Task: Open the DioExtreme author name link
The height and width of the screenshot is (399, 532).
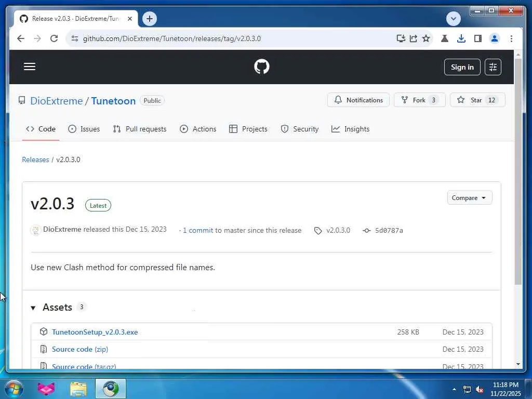Action: (x=62, y=229)
